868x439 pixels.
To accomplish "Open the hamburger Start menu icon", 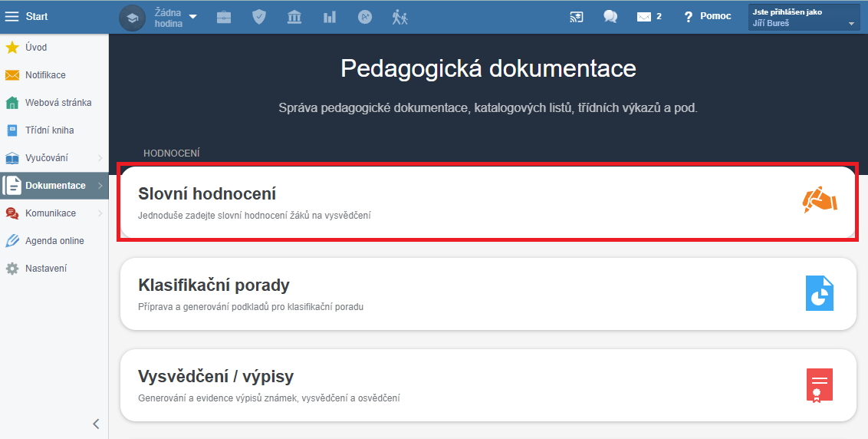I will point(12,17).
